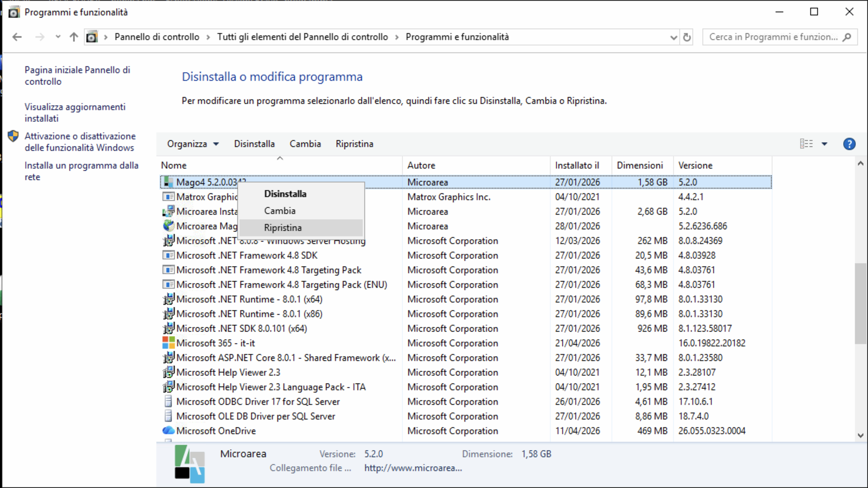Image resolution: width=868 pixels, height=488 pixels.
Task: Click the scrollbar up arrow
Action: tap(860, 164)
